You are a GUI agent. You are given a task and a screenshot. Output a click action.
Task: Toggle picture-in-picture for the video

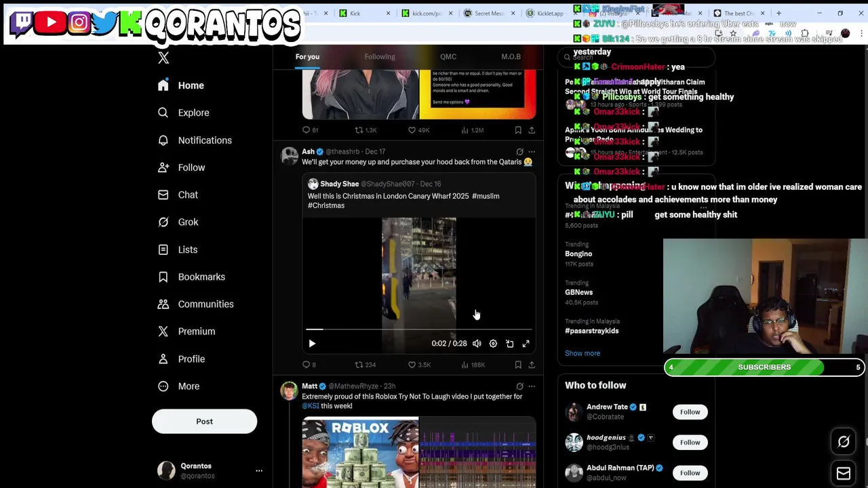point(509,344)
